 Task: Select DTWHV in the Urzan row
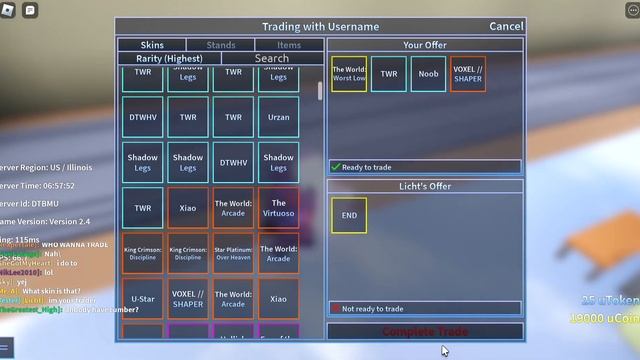[x=142, y=117]
